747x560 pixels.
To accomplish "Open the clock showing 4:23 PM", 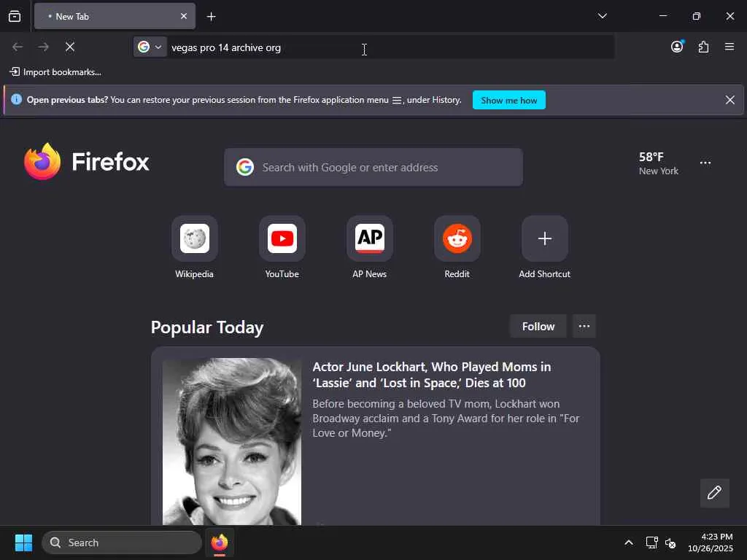I will [711, 542].
